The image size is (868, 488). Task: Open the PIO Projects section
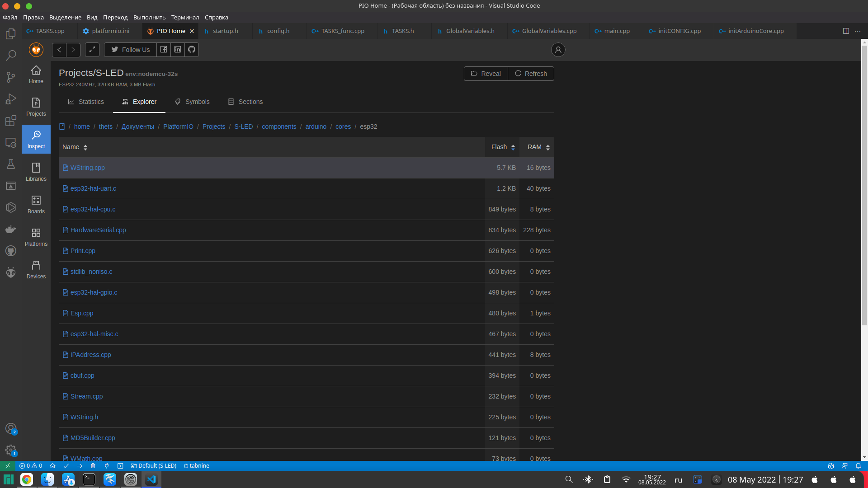(36, 107)
